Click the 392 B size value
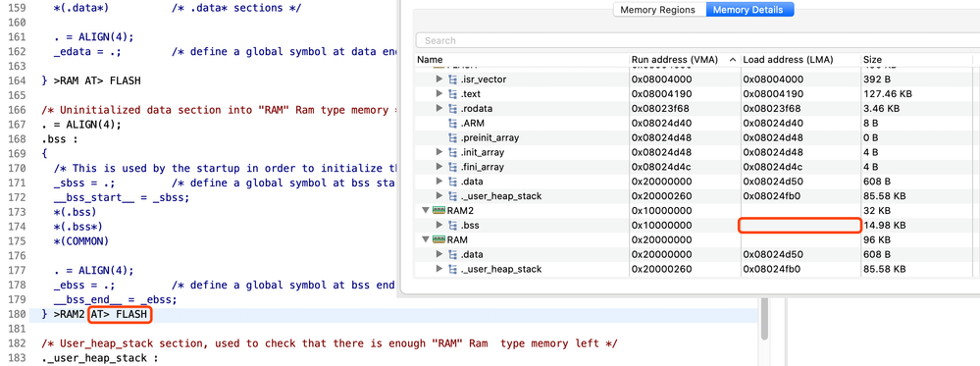Viewport: 980px width, 366px height. 876,79
